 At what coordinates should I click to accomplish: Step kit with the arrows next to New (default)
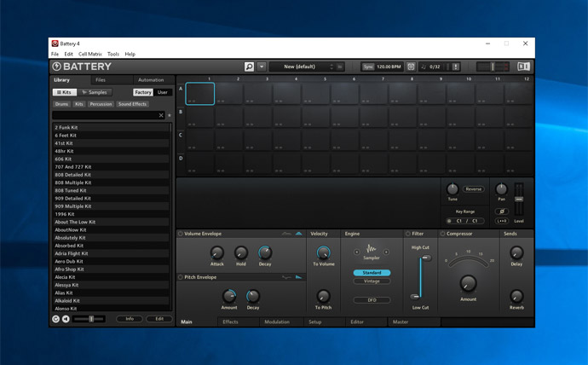tap(331, 67)
